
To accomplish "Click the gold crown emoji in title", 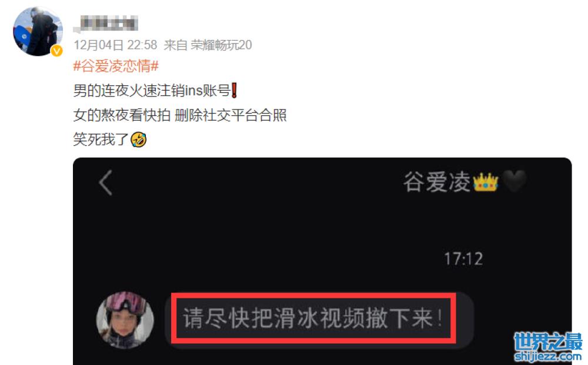I will pos(486,182).
